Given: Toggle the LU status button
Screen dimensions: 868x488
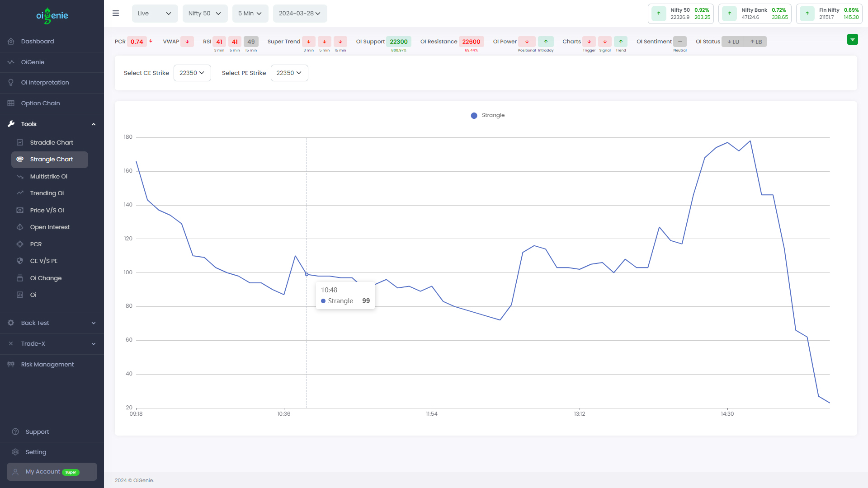Looking at the screenshot, I should pos(733,42).
